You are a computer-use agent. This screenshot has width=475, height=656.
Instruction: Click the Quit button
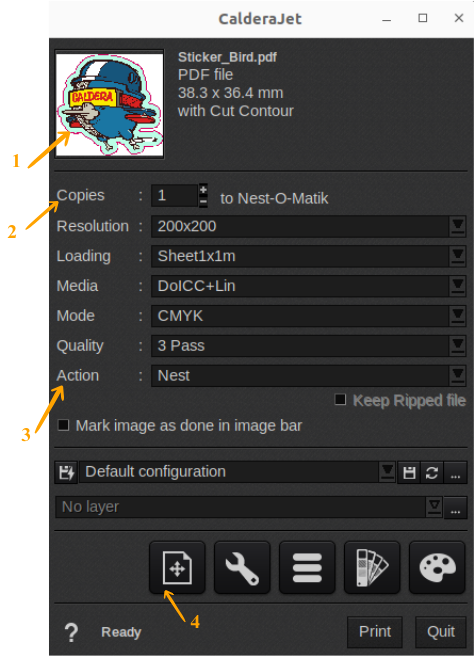click(x=441, y=632)
